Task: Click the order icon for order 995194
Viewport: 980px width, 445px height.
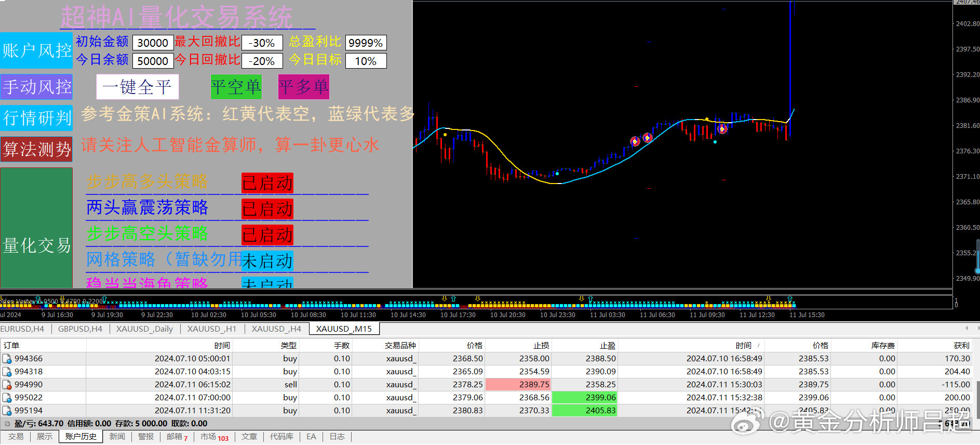Action: tap(7, 411)
